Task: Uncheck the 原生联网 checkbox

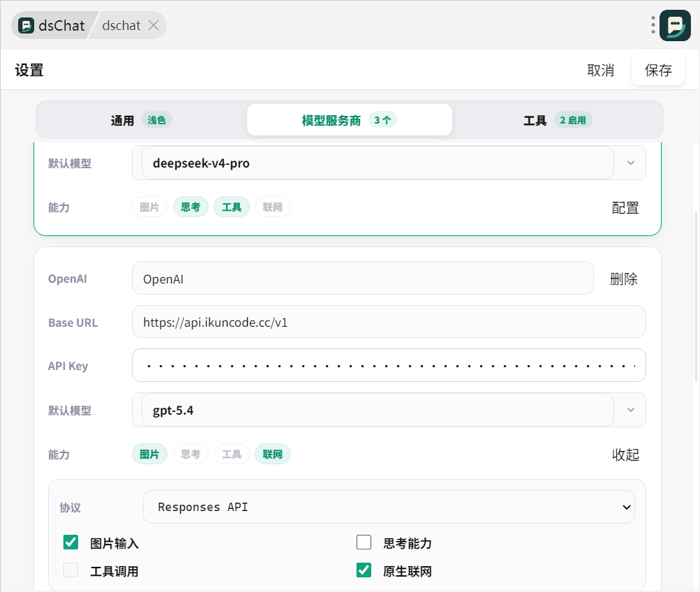Action: pos(364,570)
